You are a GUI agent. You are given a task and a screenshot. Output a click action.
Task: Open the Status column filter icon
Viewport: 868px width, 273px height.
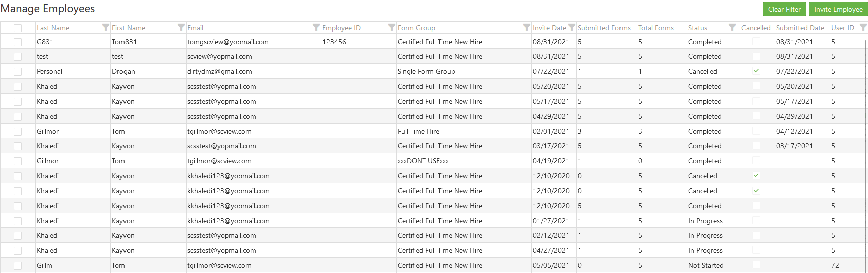(x=732, y=27)
